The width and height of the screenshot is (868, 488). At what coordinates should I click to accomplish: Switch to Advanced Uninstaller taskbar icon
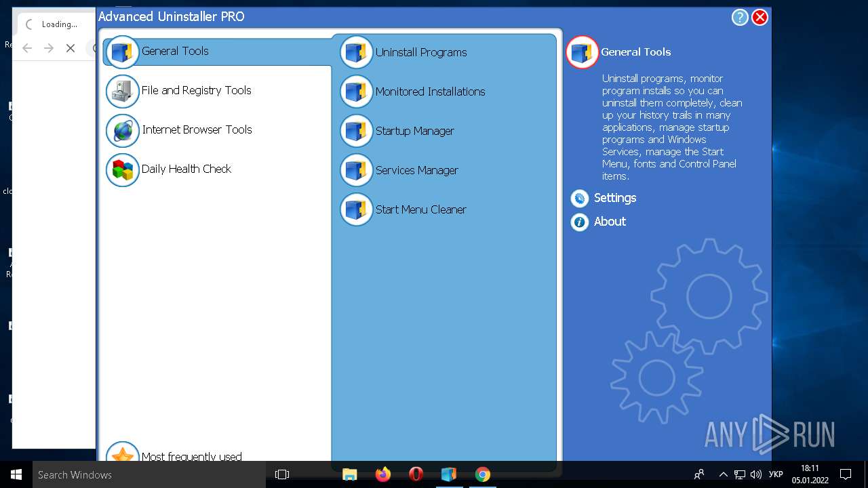coord(449,474)
